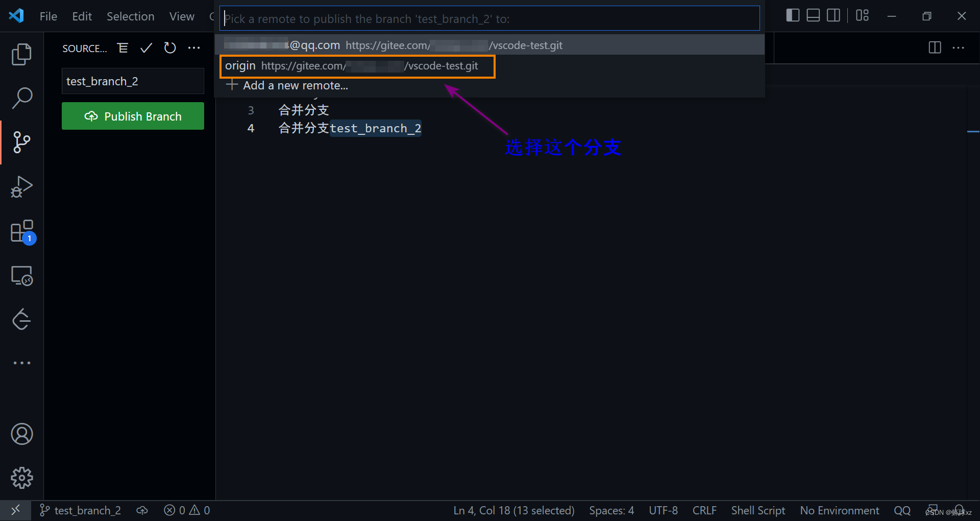
Task: Click test_branch_2 branch in status bar
Action: [x=80, y=510]
